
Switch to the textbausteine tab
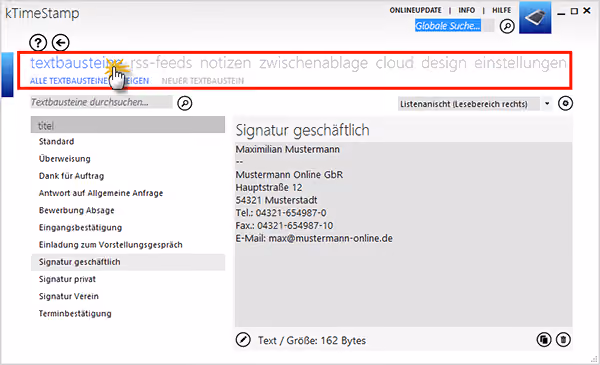point(77,63)
